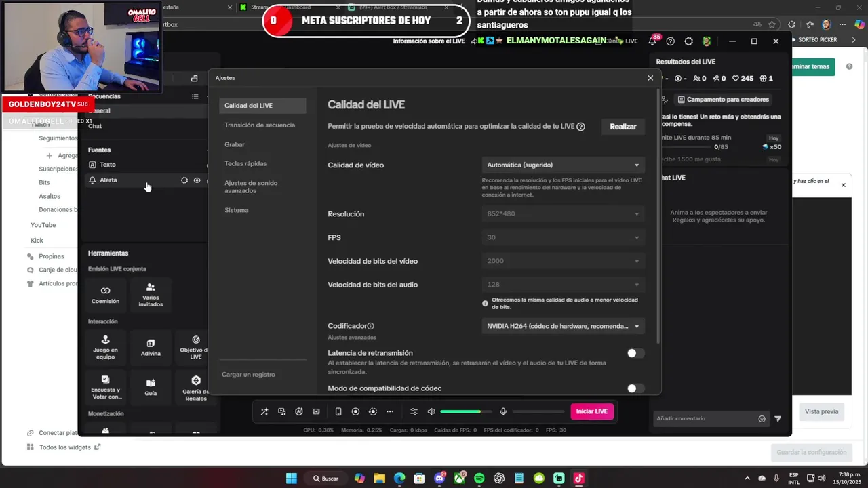
Task: Open the Velocidad de bits del vídeo dropdown
Action: [563, 261]
